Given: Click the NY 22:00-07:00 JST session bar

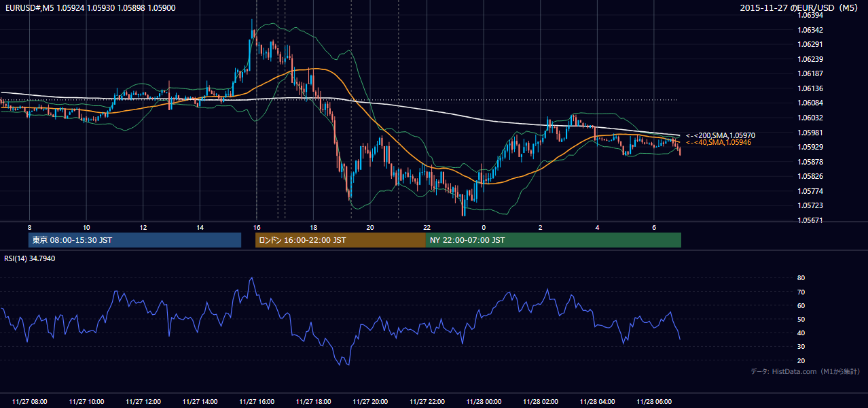Looking at the screenshot, I should [554, 240].
